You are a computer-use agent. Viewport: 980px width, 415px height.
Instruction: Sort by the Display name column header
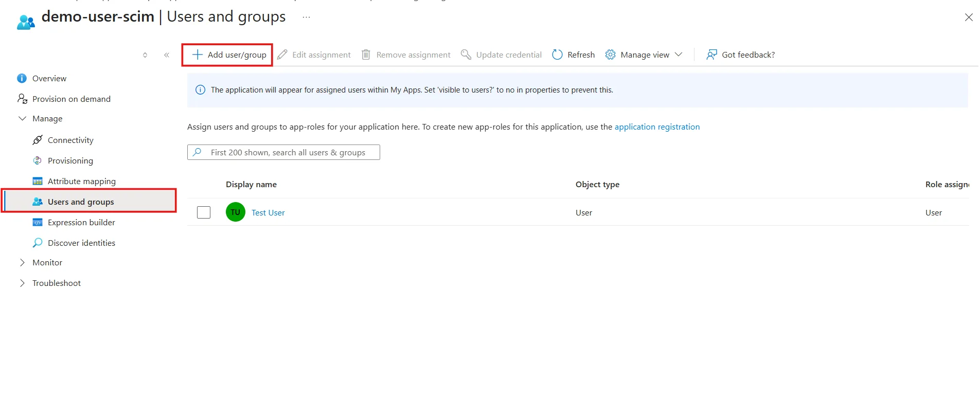coord(251,184)
